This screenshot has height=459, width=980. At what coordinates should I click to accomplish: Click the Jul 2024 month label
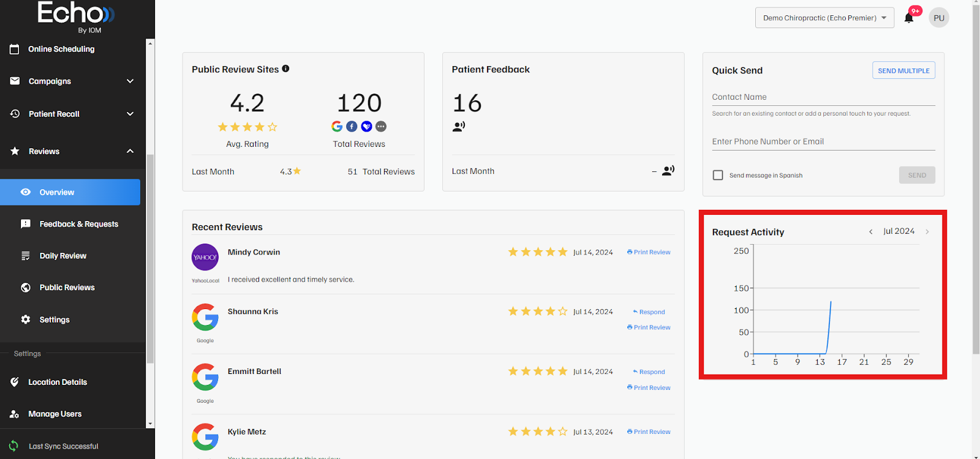tap(899, 231)
